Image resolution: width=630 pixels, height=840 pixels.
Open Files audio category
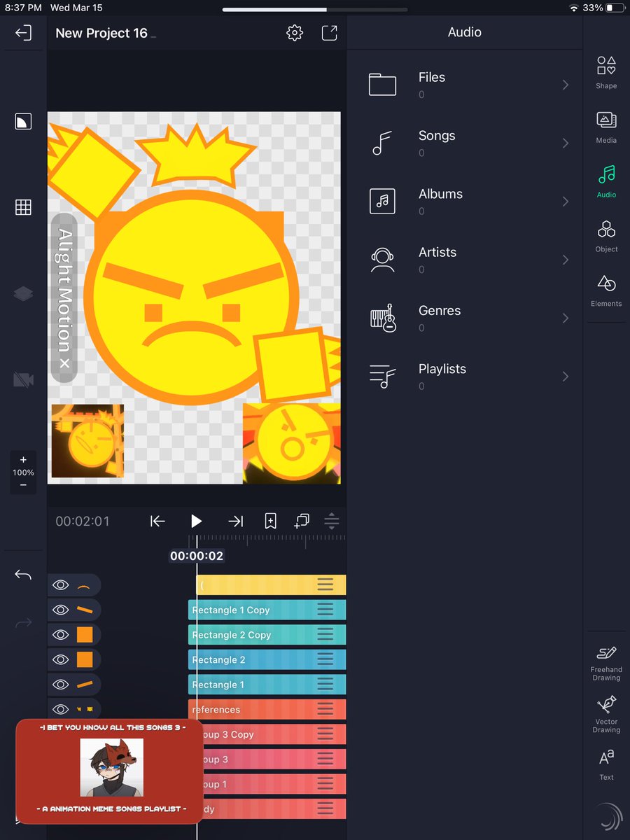point(465,85)
